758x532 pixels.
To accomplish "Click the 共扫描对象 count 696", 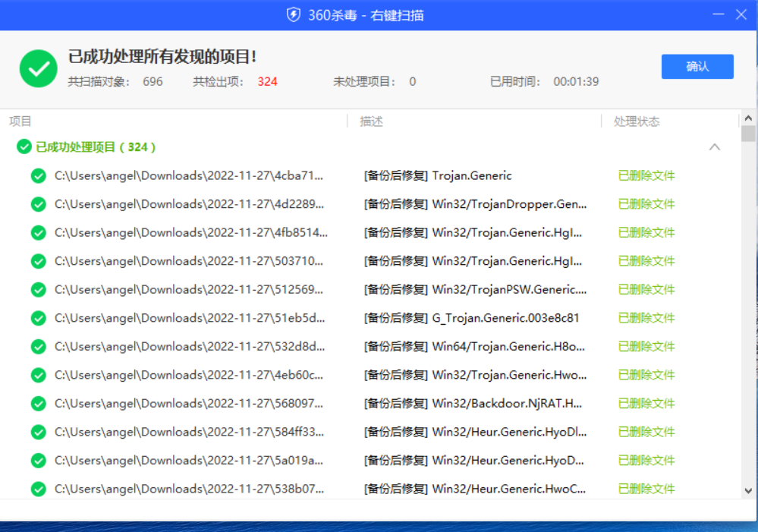I will click(x=153, y=82).
